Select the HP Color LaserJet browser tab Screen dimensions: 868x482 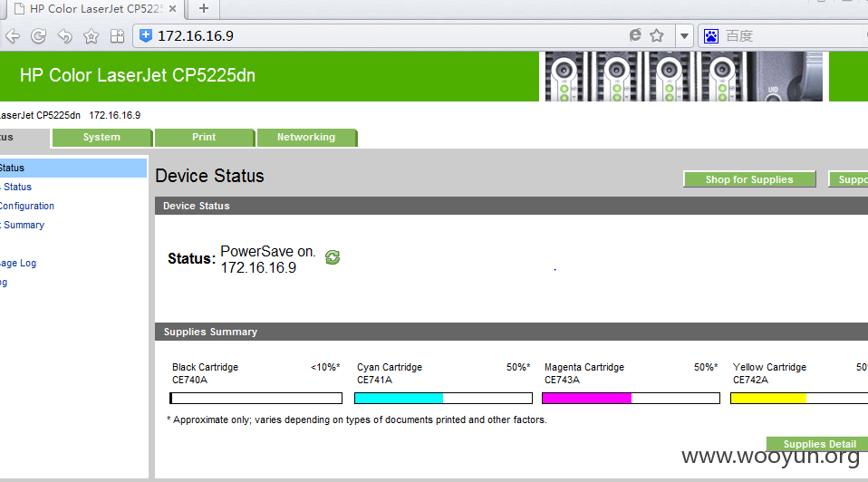point(95,9)
